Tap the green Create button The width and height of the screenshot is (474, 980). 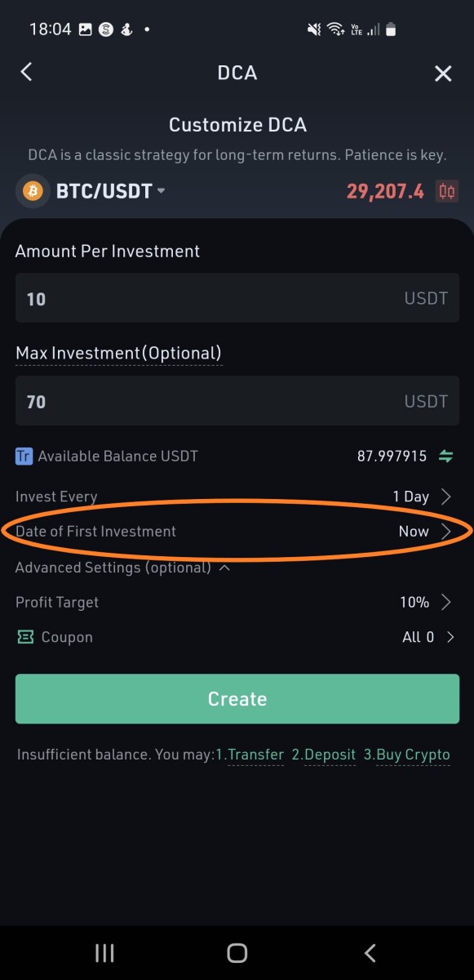tap(237, 699)
